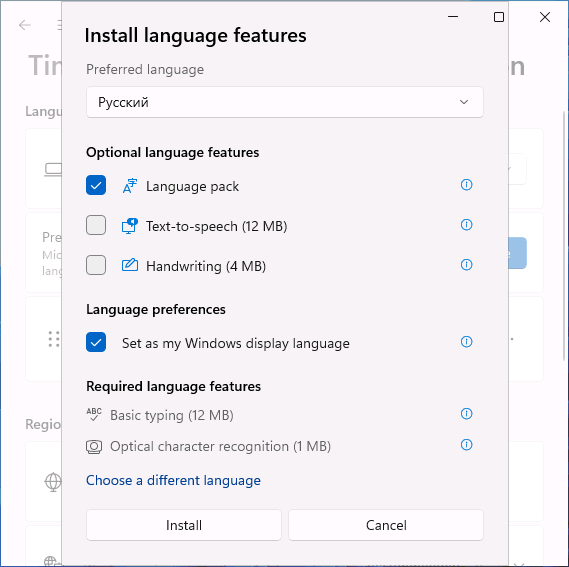
Task: Click the Handwriting pen icon
Action: [x=130, y=265]
